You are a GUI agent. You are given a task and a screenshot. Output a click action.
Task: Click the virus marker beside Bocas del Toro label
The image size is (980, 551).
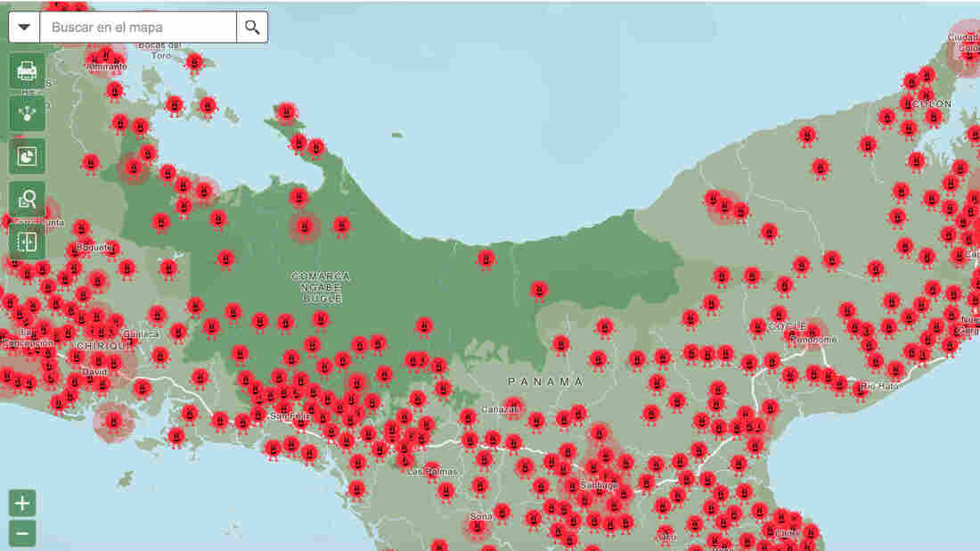point(195,62)
